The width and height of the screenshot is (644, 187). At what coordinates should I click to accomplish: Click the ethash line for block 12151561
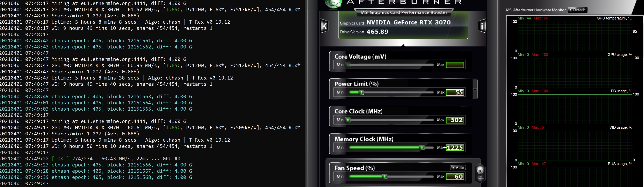96,41
